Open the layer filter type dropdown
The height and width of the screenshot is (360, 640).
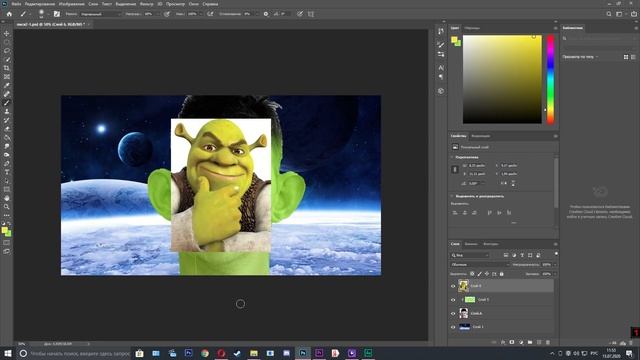tap(470, 255)
